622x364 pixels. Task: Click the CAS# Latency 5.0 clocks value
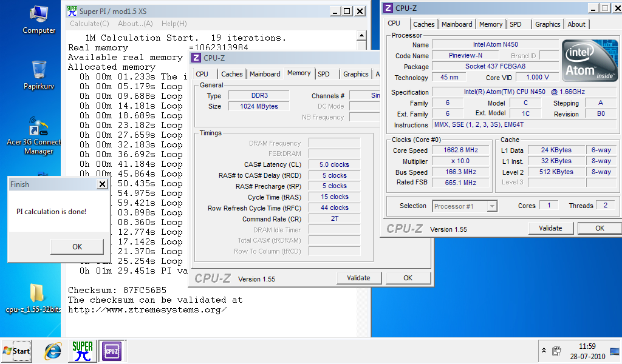[335, 164]
